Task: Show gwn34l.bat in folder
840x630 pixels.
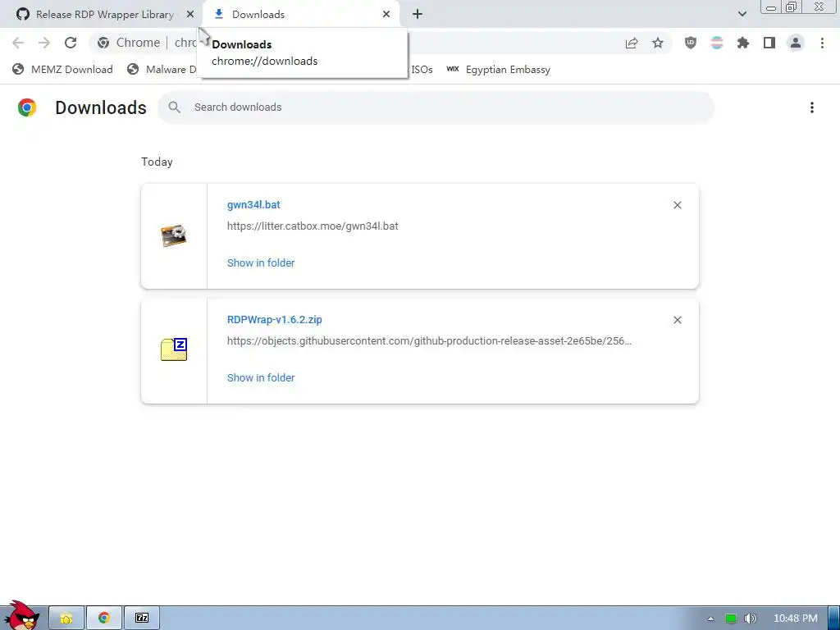Action: [261, 263]
